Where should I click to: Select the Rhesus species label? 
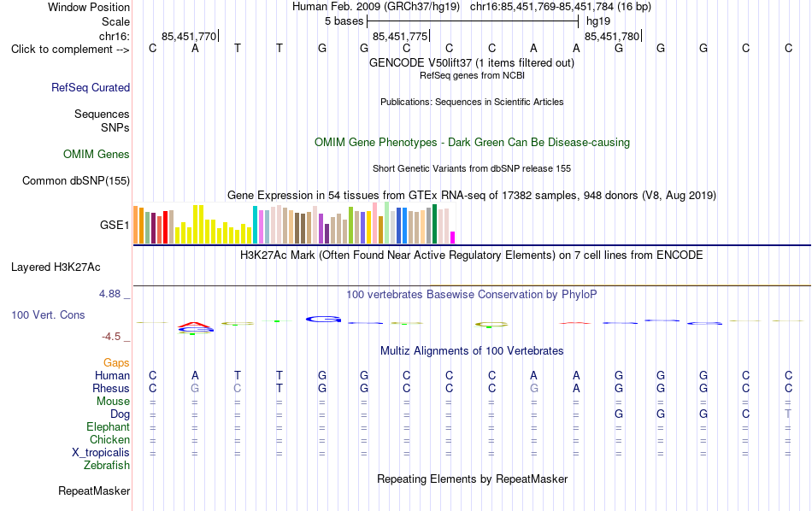(x=111, y=388)
